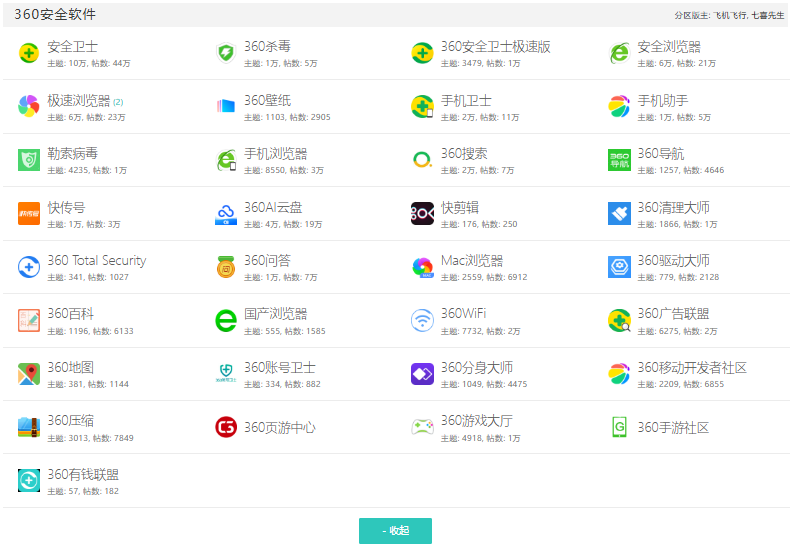Click the 360WiFi signal icon
This screenshot has width=797, height=544.
422,320
